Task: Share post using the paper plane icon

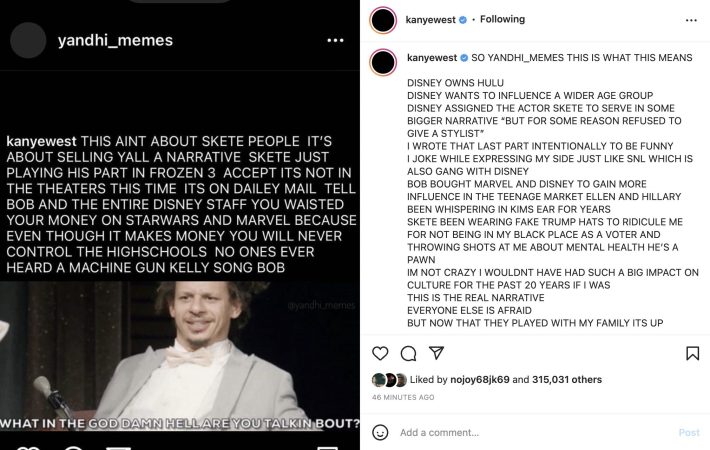Action: (x=436, y=353)
